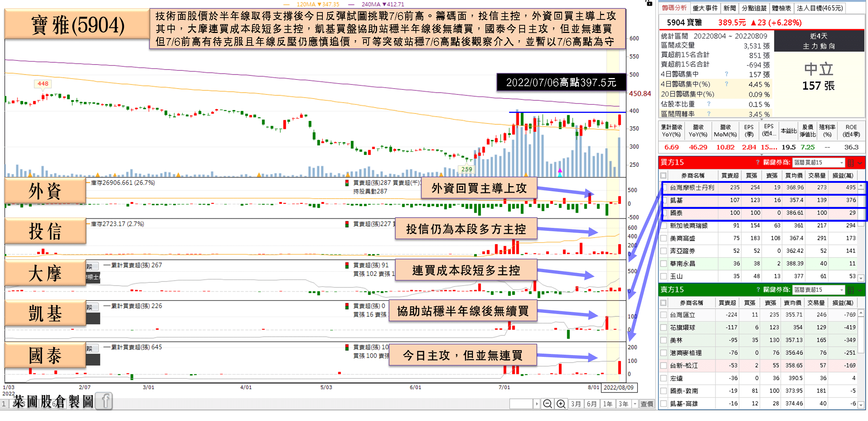Viewport: 868px width, 421px height.
Task: Collapse the stats panel via small triangle under 區間周轉率
Action: (x=761, y=119)
